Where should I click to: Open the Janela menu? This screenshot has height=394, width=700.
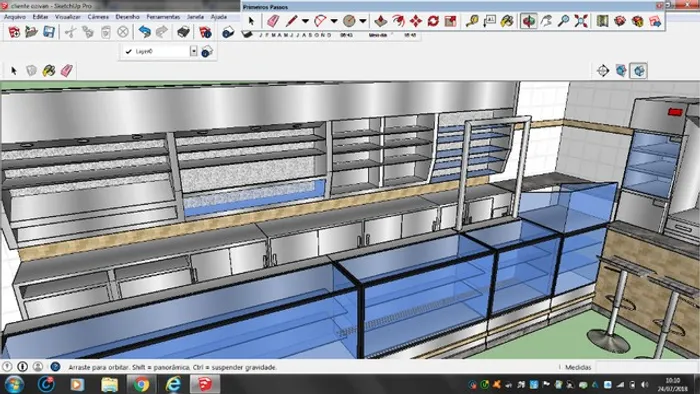pos(195,17)
